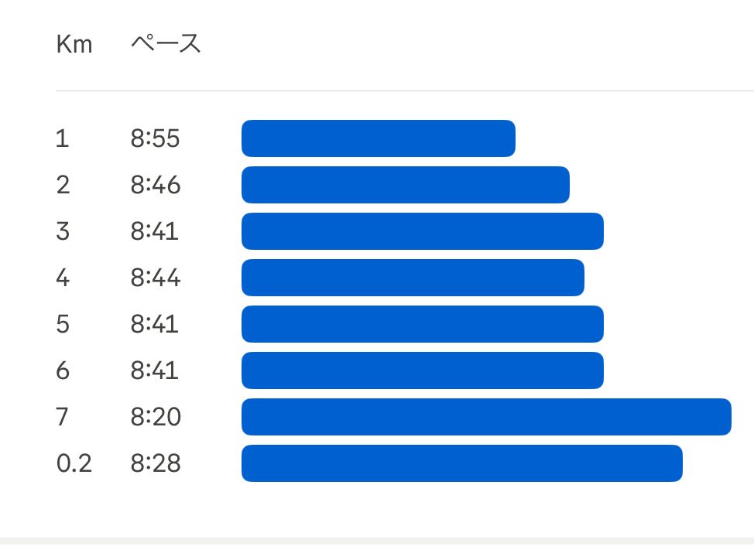Select the pace bar for kilometer 6
The height and width of the screenshot is (560, 754).
click(423, 370)
